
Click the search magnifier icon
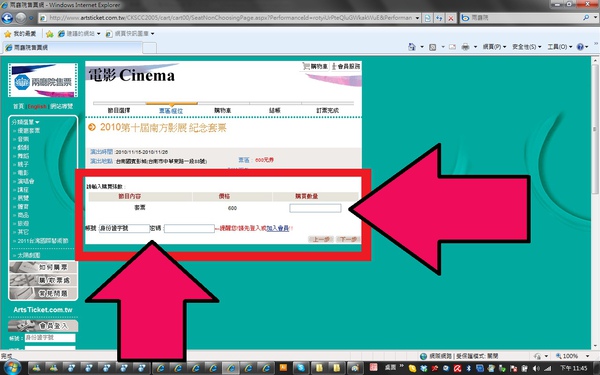coord(586,18)
